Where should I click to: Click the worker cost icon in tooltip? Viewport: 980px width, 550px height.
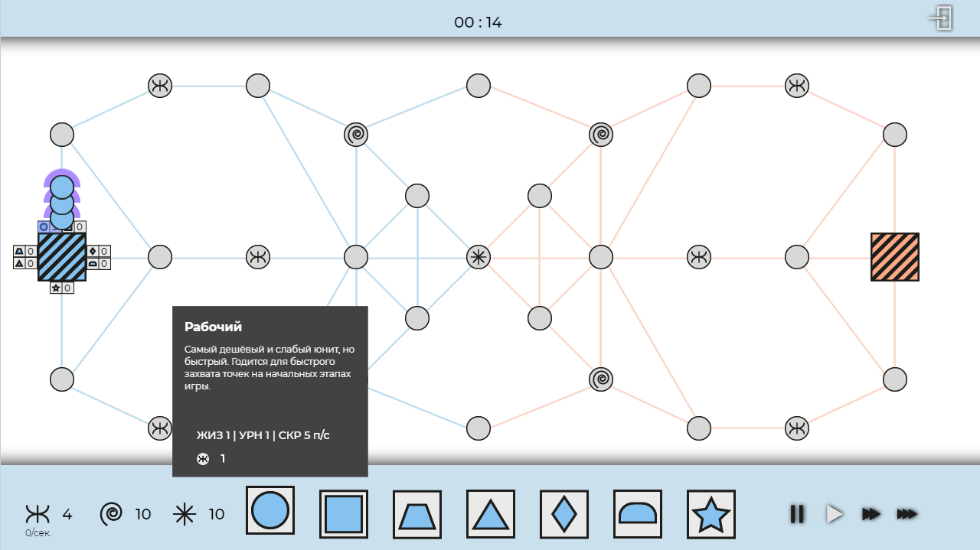pos(203,459)
